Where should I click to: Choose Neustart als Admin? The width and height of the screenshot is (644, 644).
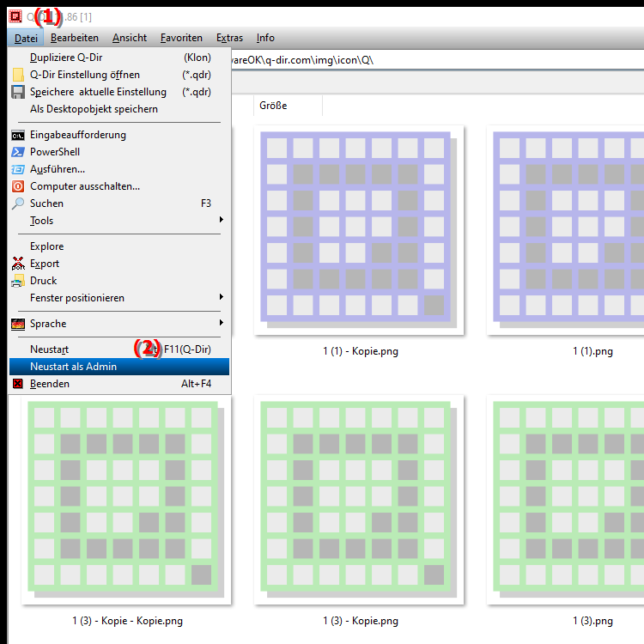point(119,367)
